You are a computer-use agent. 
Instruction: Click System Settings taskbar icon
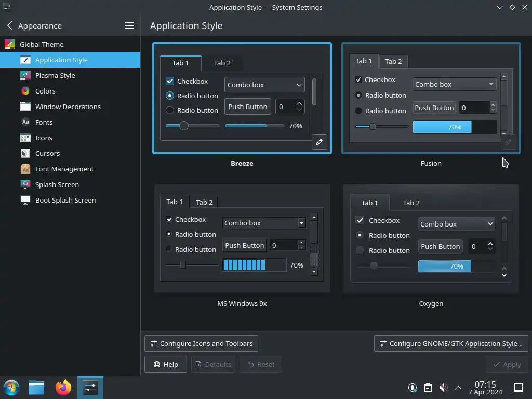click(90, 388)
